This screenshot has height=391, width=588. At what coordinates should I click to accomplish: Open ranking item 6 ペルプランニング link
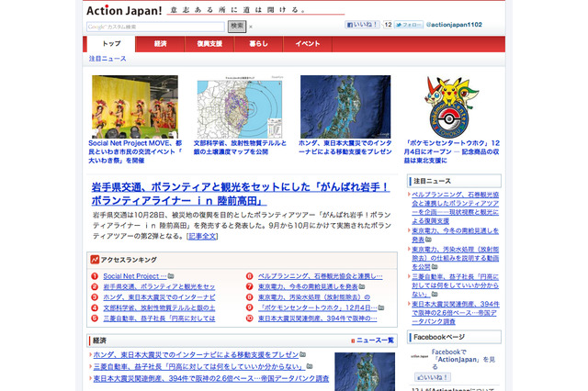tap(321, 276)
